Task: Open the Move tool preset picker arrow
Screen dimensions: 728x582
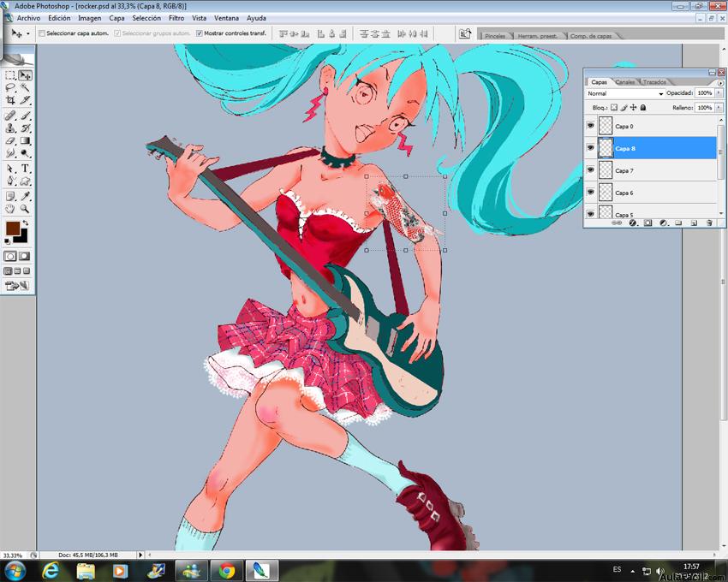Action: click(28, 33)
